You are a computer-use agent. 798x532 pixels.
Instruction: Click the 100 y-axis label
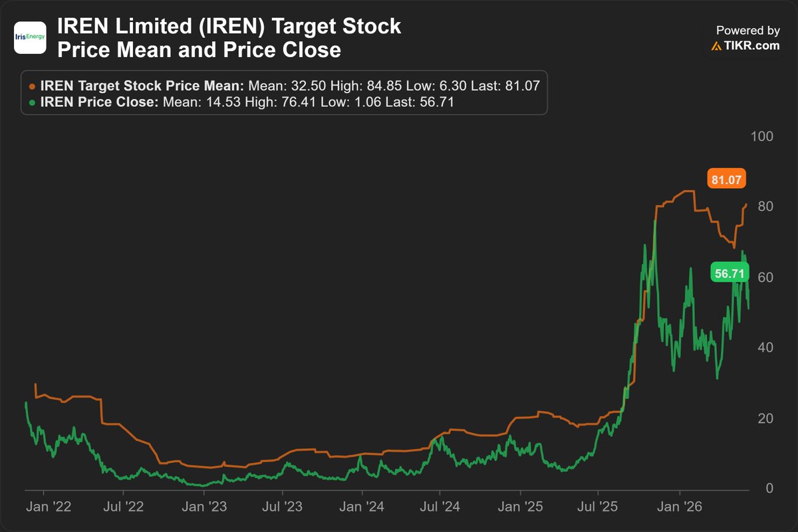761,136
